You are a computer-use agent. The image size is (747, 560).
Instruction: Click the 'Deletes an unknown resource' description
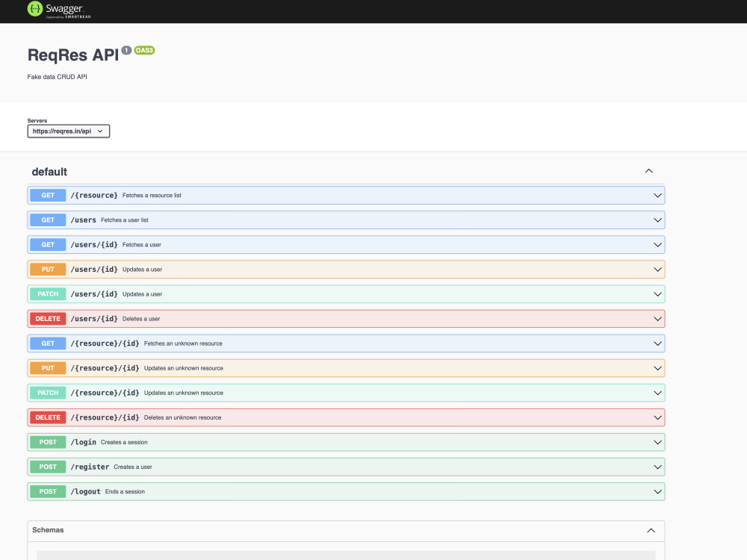[182, 417]
